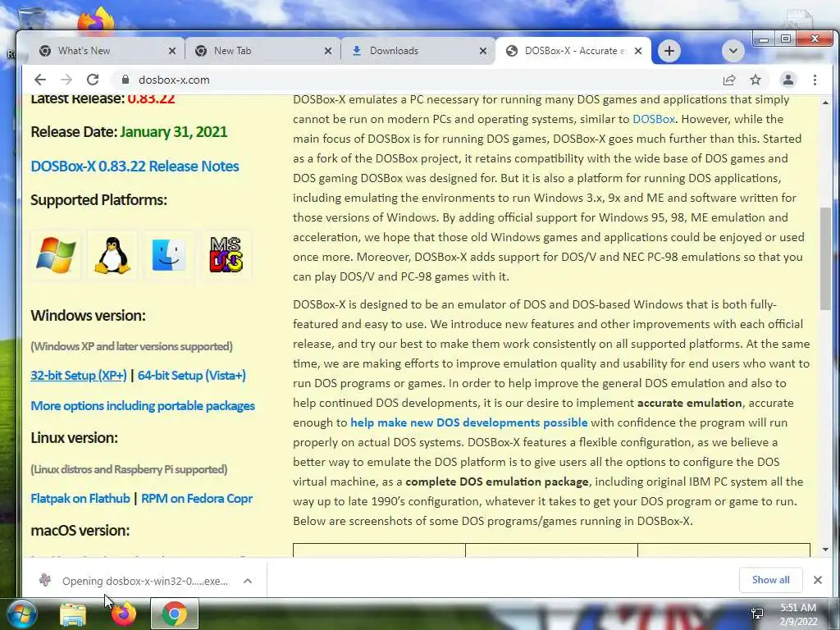
Task: Select the DOSBox-X tab
Action: (573, 51)
